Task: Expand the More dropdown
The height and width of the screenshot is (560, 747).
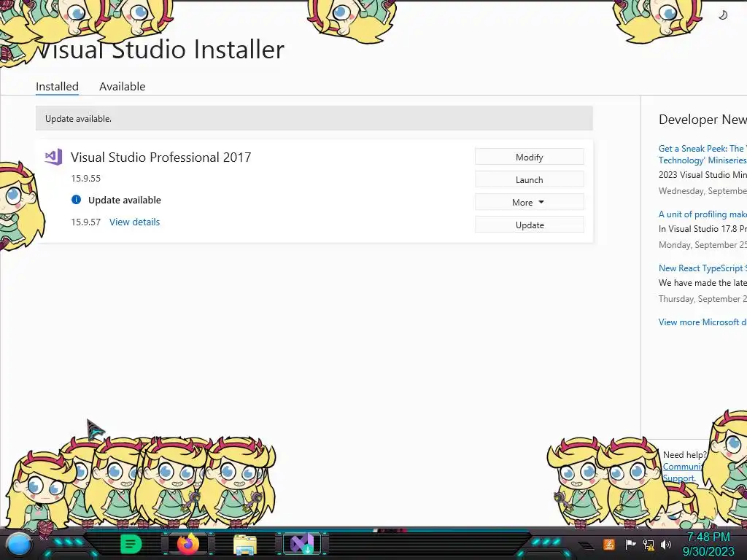Action: click(530, 203)
